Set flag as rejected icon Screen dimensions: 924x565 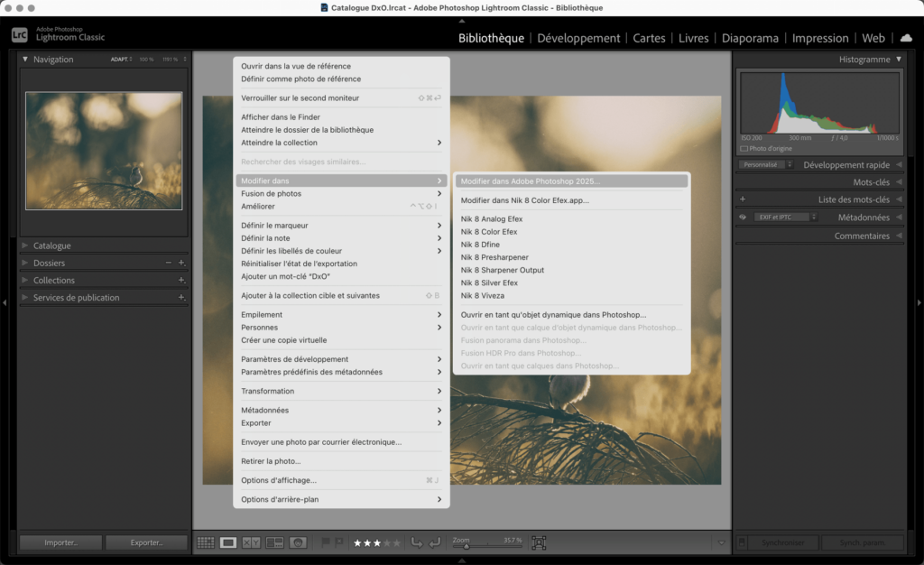pyautogui.click(x=339, y=542)
